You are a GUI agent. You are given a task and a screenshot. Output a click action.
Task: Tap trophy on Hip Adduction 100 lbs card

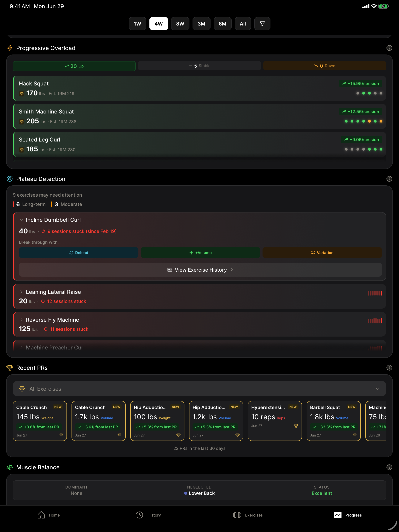point(178,435)
